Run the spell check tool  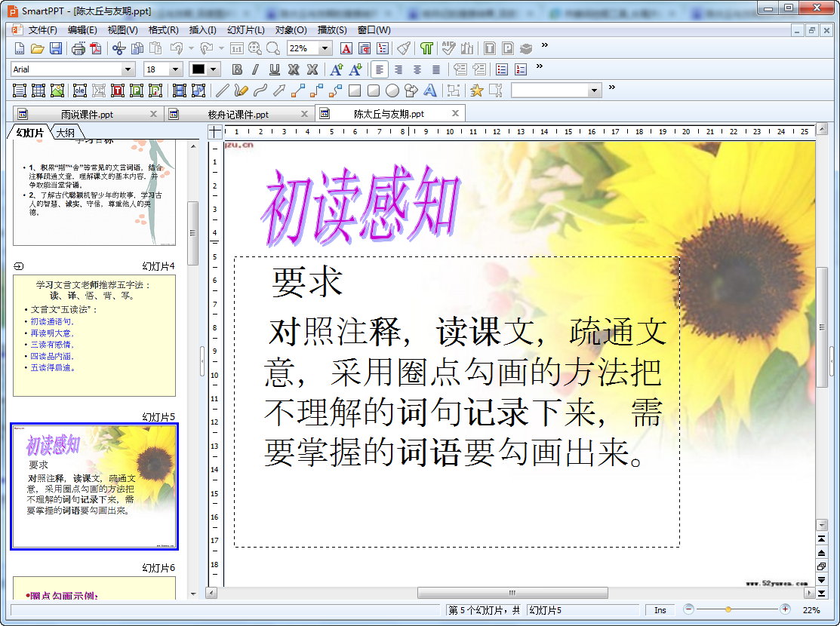[448, 49]
